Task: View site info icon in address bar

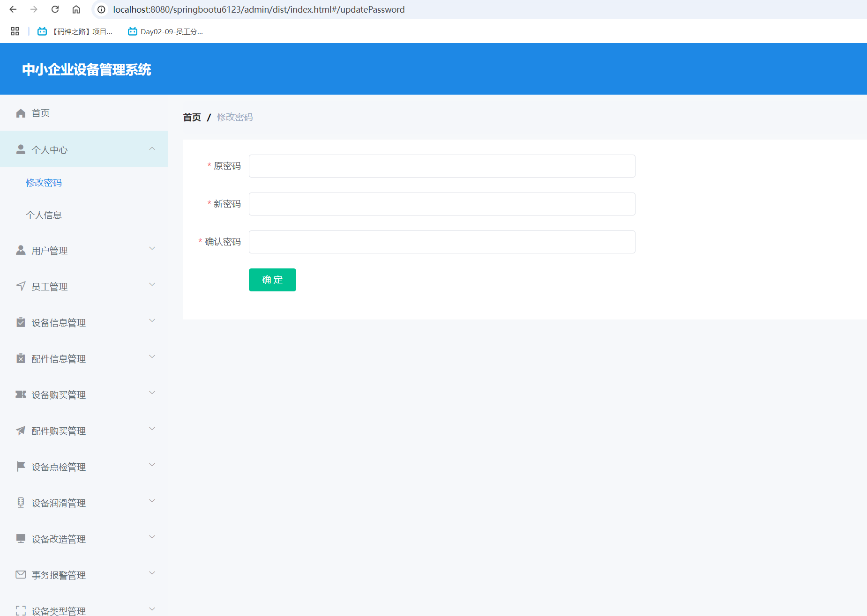Action: [x=101, y=9]
